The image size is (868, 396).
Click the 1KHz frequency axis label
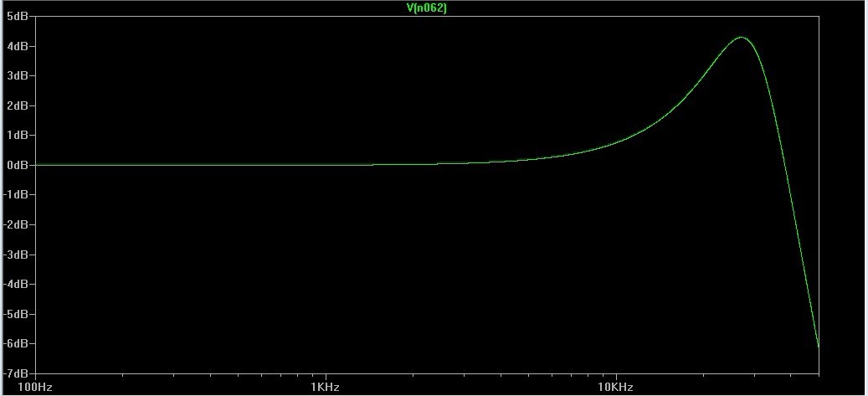click(x=326, y=387)
